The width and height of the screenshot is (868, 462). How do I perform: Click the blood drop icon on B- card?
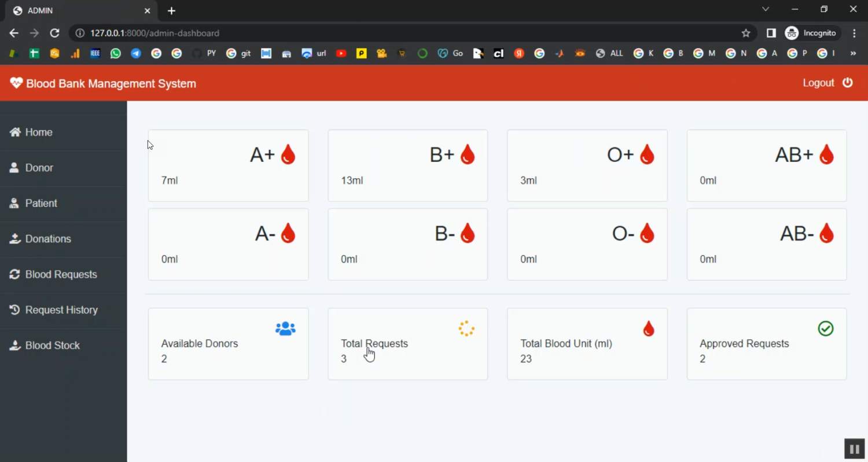pyautogui.click(x=468, y=233)
